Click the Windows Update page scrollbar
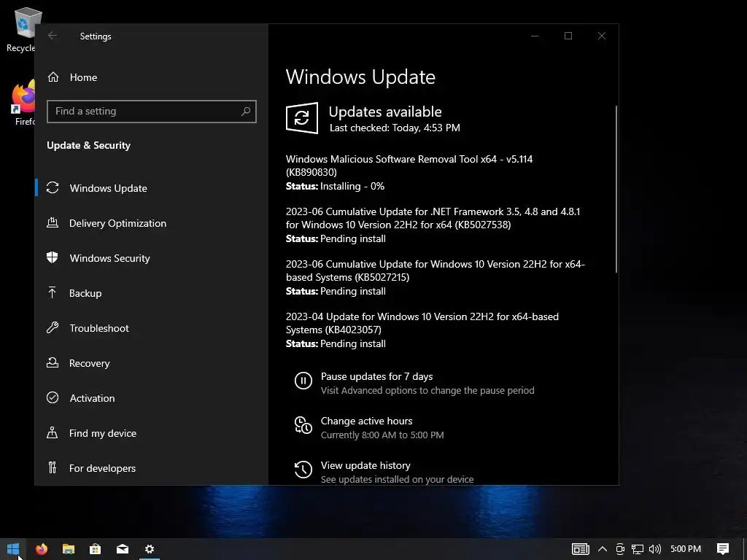The image size is (747, 560). [616, 189]
